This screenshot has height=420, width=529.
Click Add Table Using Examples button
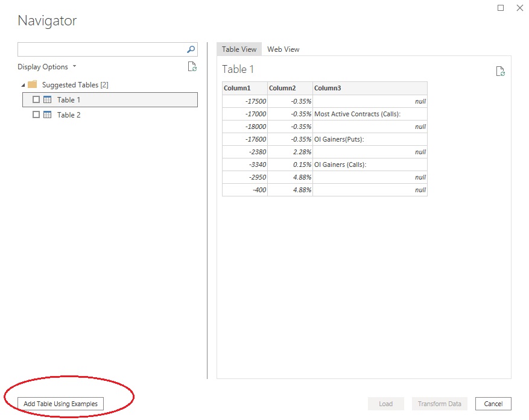click(61, 404)
